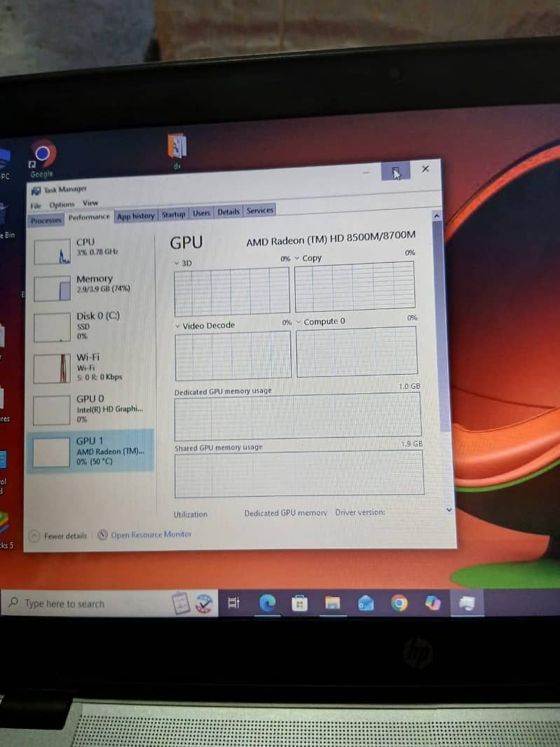Go to the Startup tab

click(x=174, y=214)
